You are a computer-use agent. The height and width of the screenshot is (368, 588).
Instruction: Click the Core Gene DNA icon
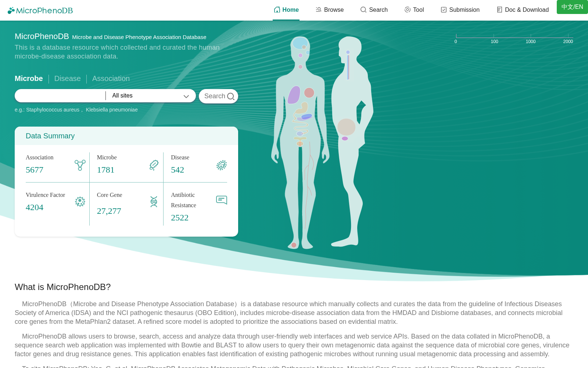point(154,201)
